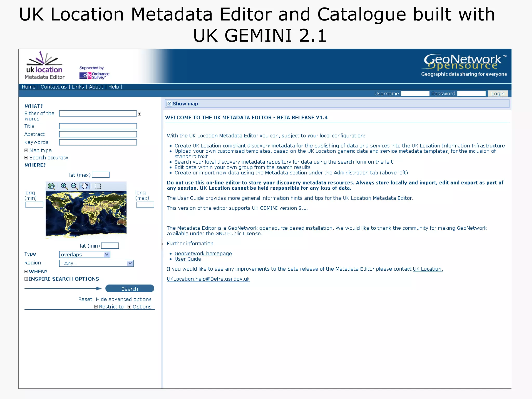Open the Region dropdown showing Any

(96, 263)
